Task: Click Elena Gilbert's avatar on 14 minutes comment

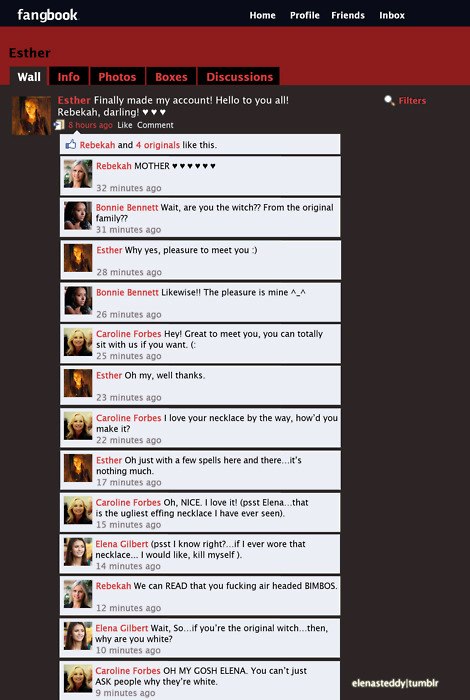Action: 78,552
